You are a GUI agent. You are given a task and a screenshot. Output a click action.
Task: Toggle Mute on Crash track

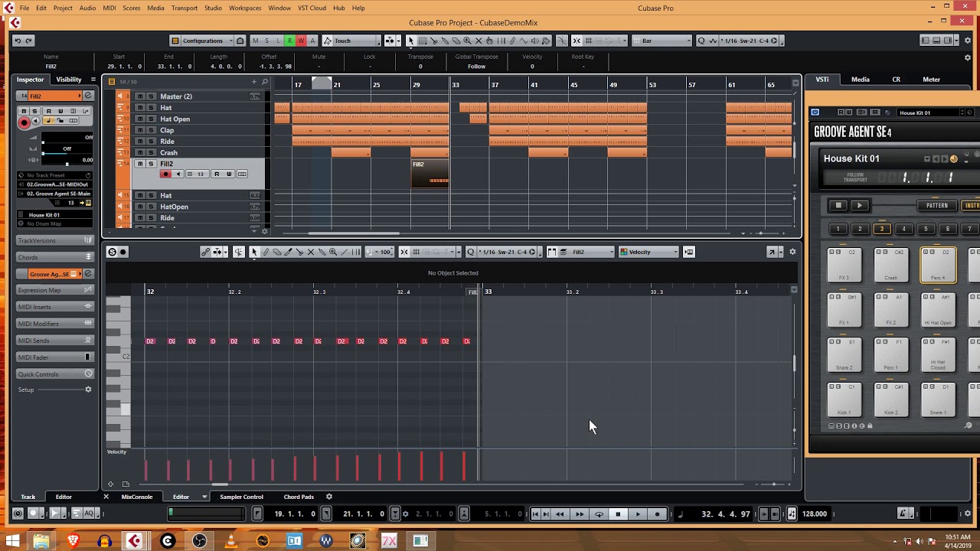click(x=139, y=152)
